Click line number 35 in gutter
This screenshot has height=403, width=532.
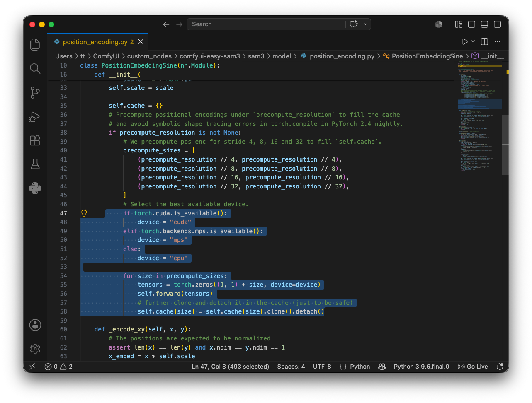(x=63, y=106)
